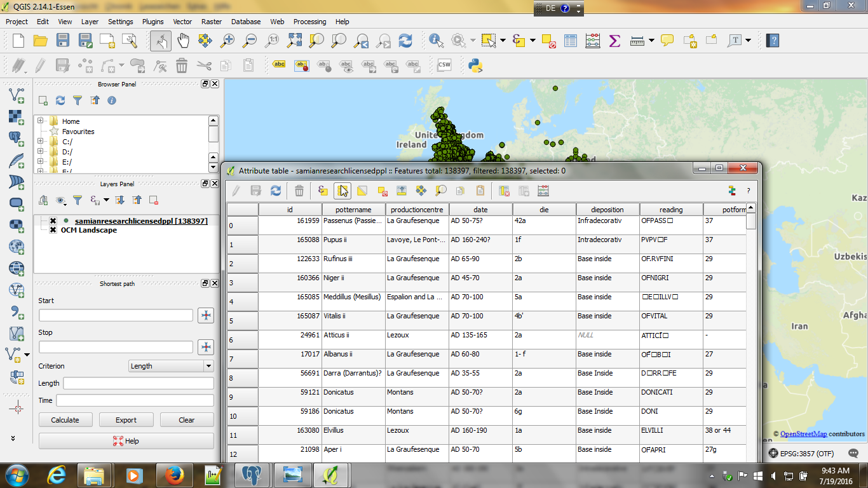
Task: Expand the Home folder in Browser Panel
Action: 40,121
